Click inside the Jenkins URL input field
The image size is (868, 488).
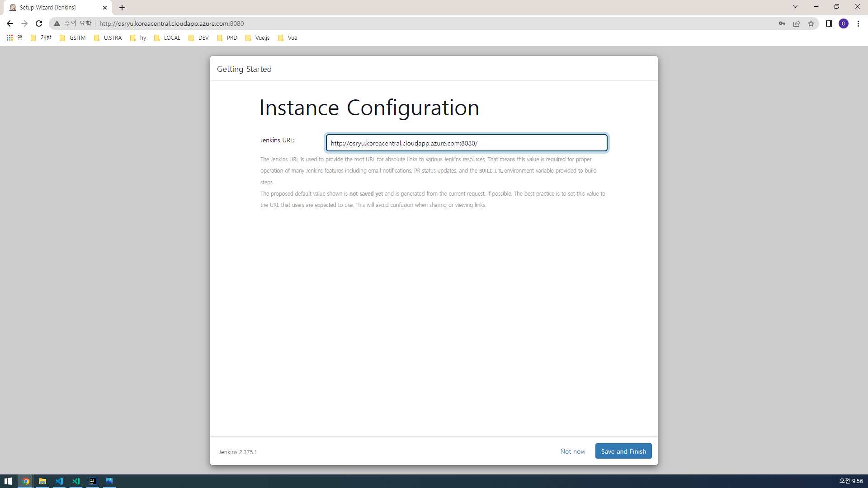(x=466, y=143)
